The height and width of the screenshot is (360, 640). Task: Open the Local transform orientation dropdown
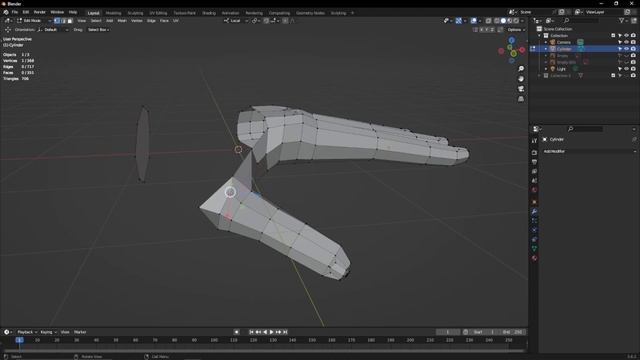(236, 21)
